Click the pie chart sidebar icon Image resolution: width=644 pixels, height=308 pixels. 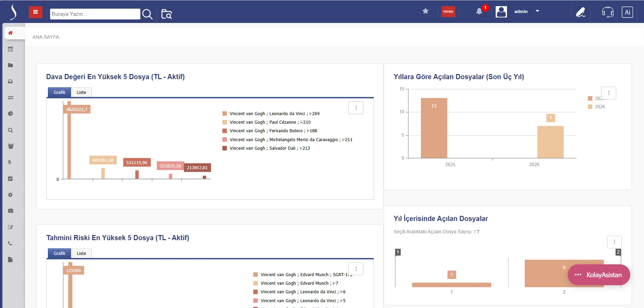tap(10, 113)
